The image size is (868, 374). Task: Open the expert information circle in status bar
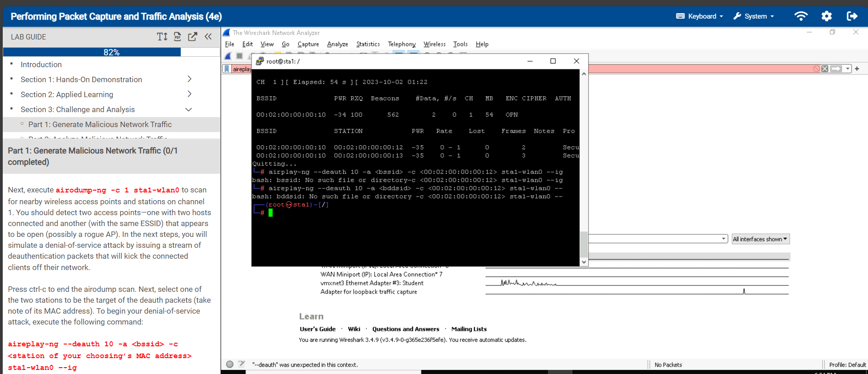(x=230, y=364)
